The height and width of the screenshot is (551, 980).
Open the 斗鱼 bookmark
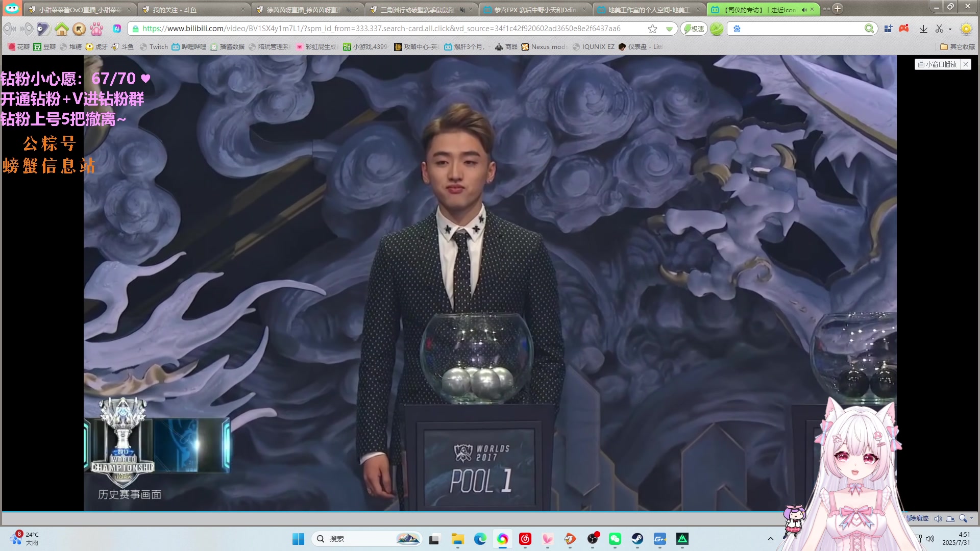click(122, 46)
